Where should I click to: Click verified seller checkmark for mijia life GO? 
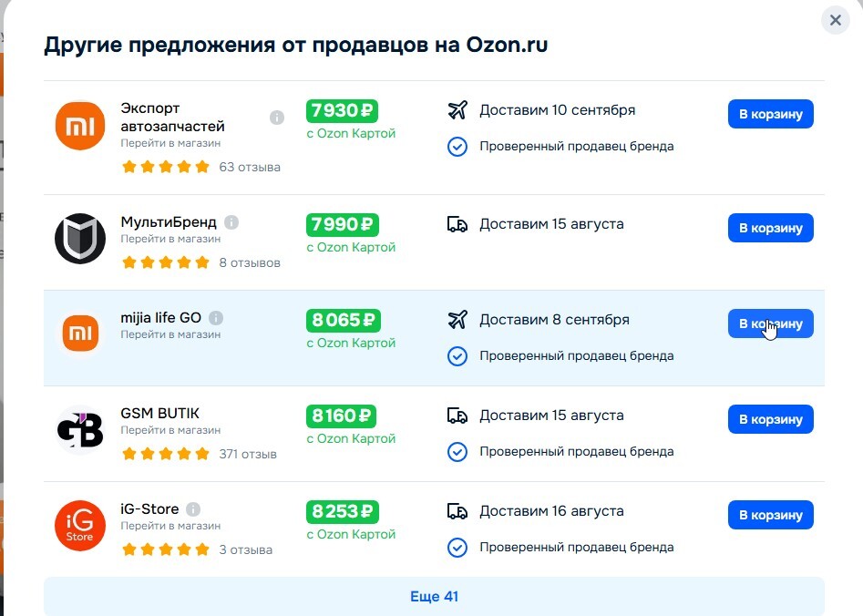(457, 355)
